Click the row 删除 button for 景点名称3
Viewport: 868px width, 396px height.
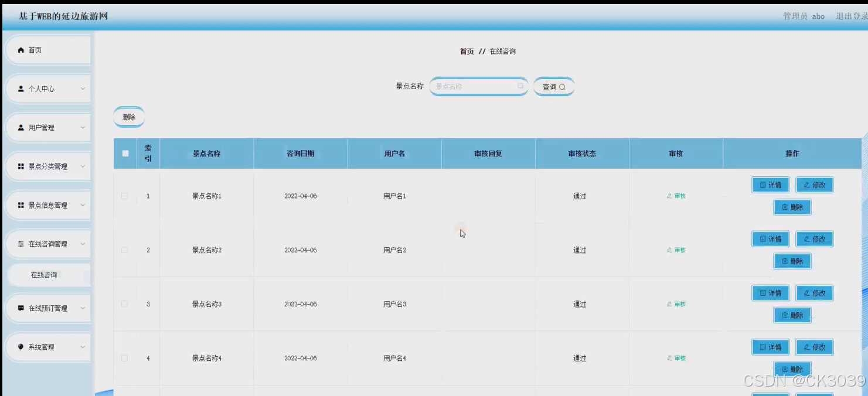tap(792, 315)
